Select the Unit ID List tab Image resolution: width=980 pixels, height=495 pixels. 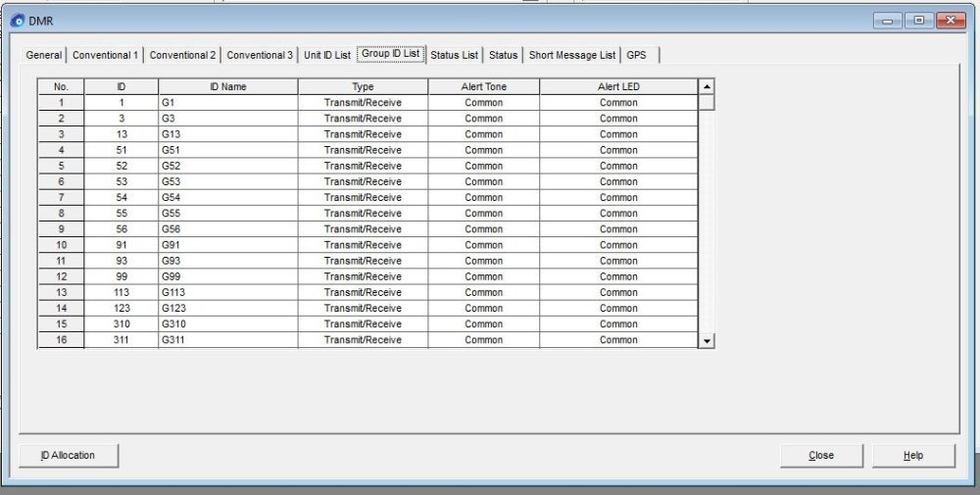326,55
